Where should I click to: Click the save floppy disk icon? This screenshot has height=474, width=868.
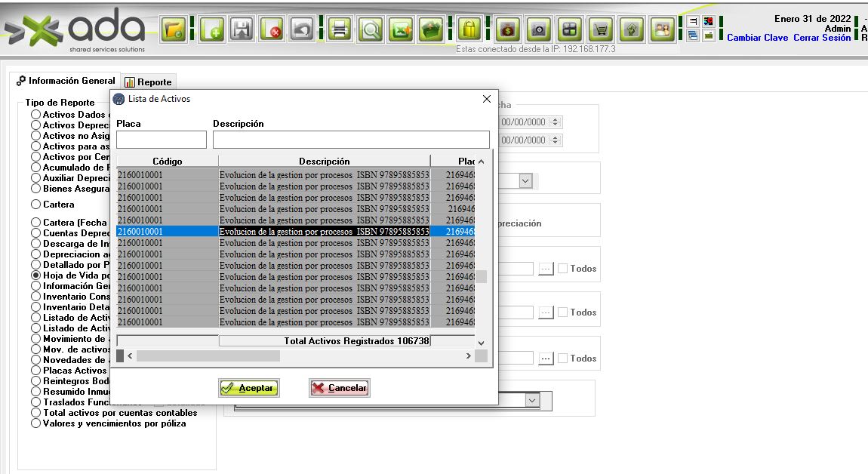pos(242,30)
